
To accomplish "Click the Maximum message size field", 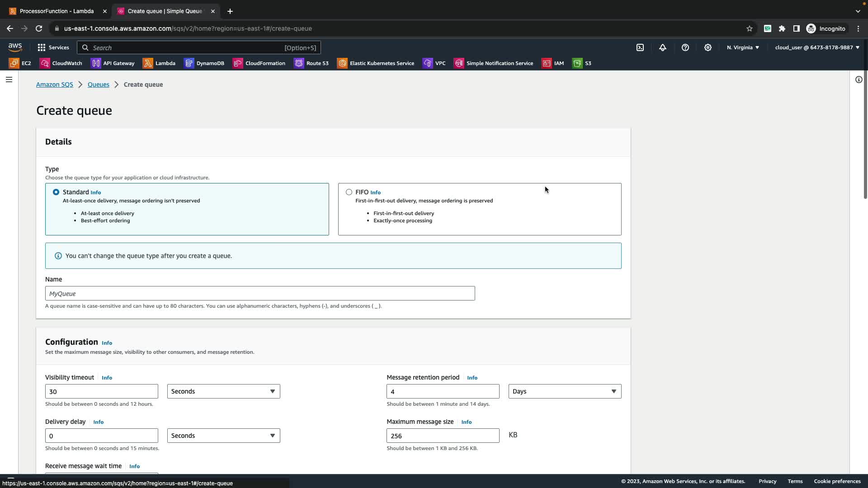I will pyautogui.click(x=443, y=436).
